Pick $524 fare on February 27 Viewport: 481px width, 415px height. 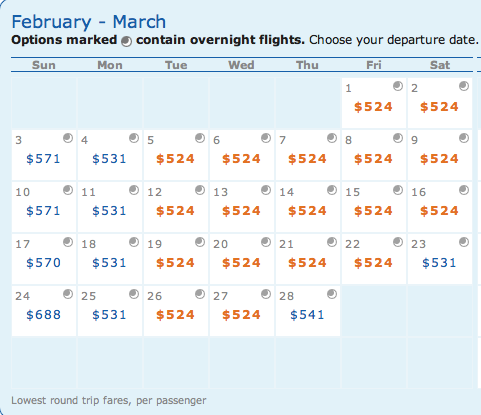[241, 315]
